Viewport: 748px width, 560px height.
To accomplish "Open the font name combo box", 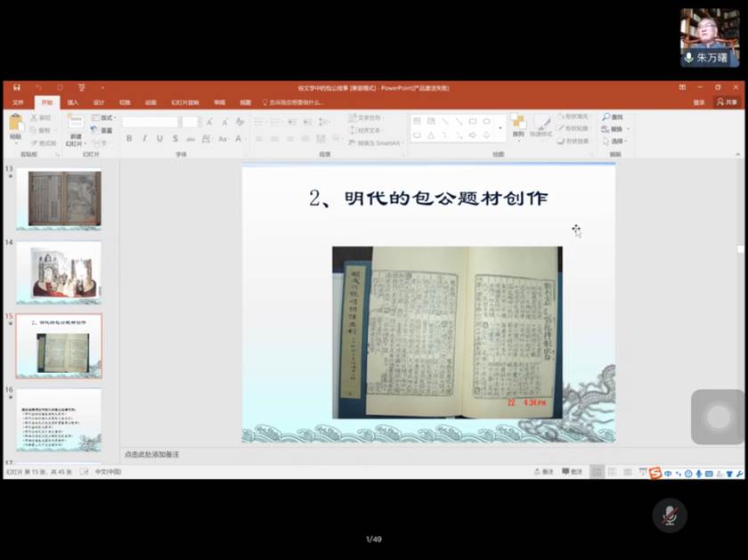I will tap(150, 122).
